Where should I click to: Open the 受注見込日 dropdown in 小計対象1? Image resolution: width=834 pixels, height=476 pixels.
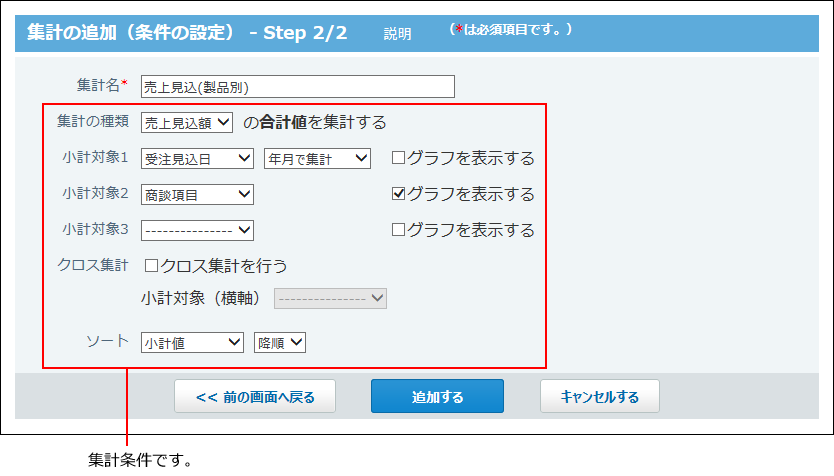pos(197,159)
